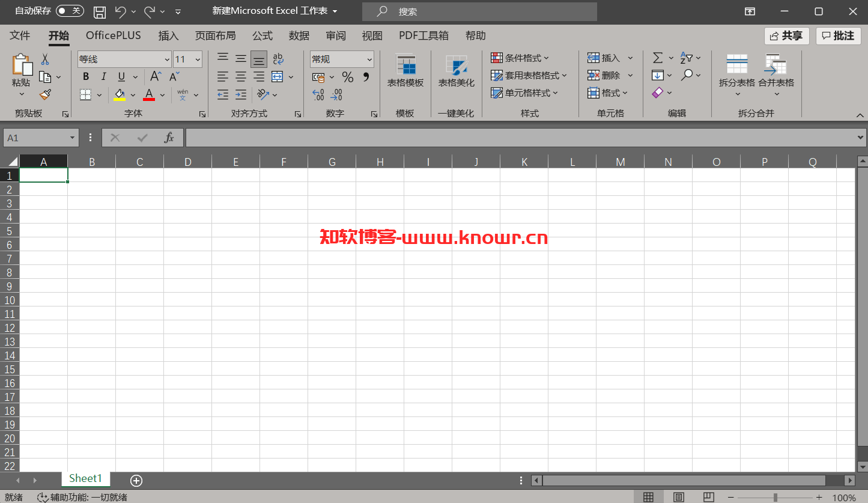This screenshot has height=503, width=868.
Task: Open the font name dropdown 等线
Action: point(167,59)
